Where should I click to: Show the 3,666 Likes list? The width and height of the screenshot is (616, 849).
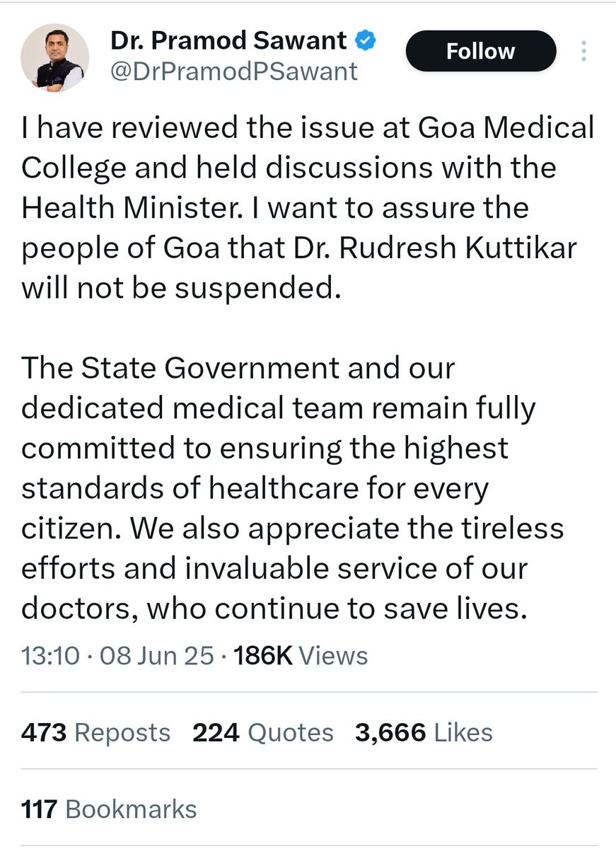(x=424, y=733)
